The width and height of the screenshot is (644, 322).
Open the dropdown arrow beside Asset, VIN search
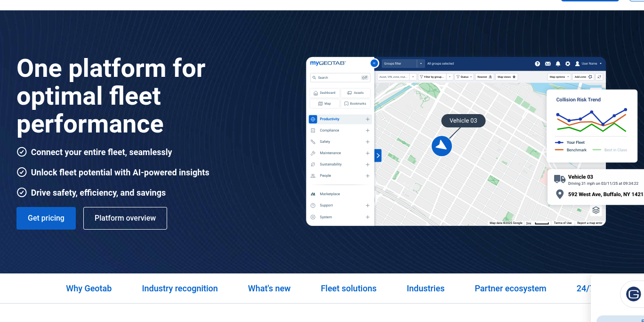tap(413, 77)
